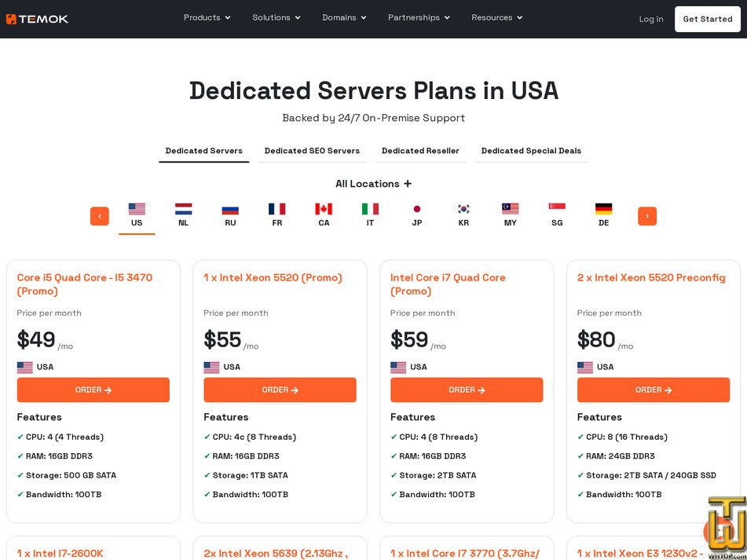
Task: Open the Dedicated Special Deals tab
Action: pos(531,151)
